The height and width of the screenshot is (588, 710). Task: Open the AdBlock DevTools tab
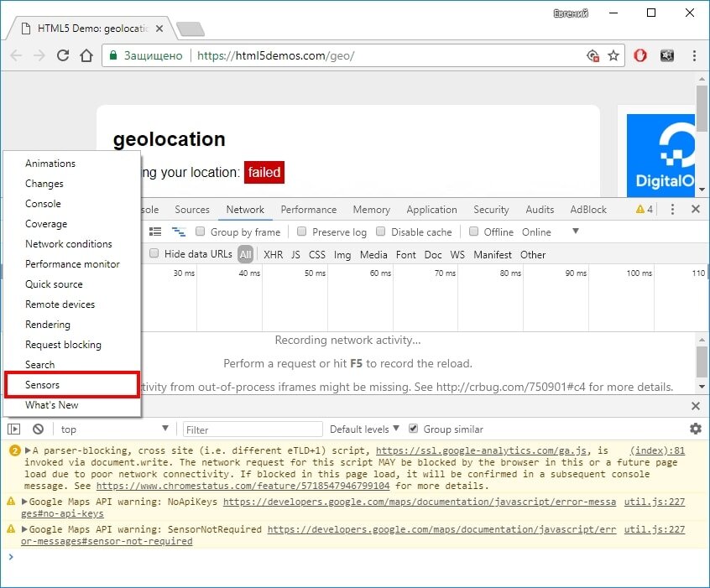click(x=587, y=210)
